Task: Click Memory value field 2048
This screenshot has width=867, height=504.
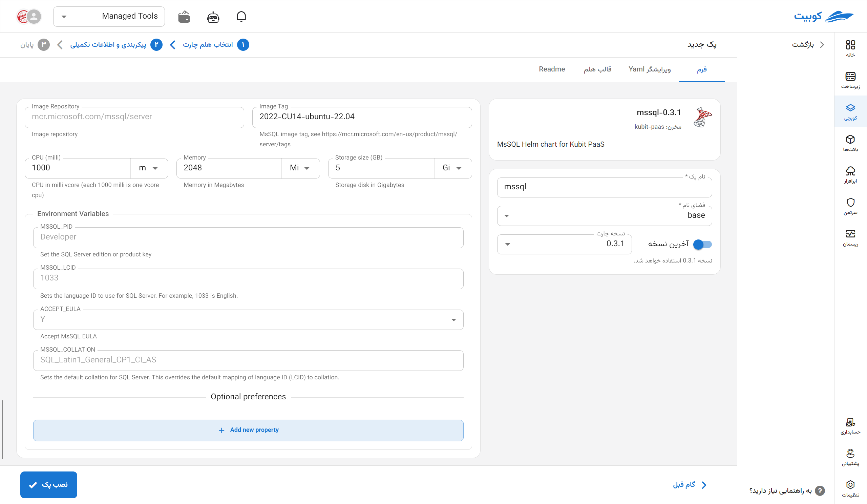Action: click(229, 168)
